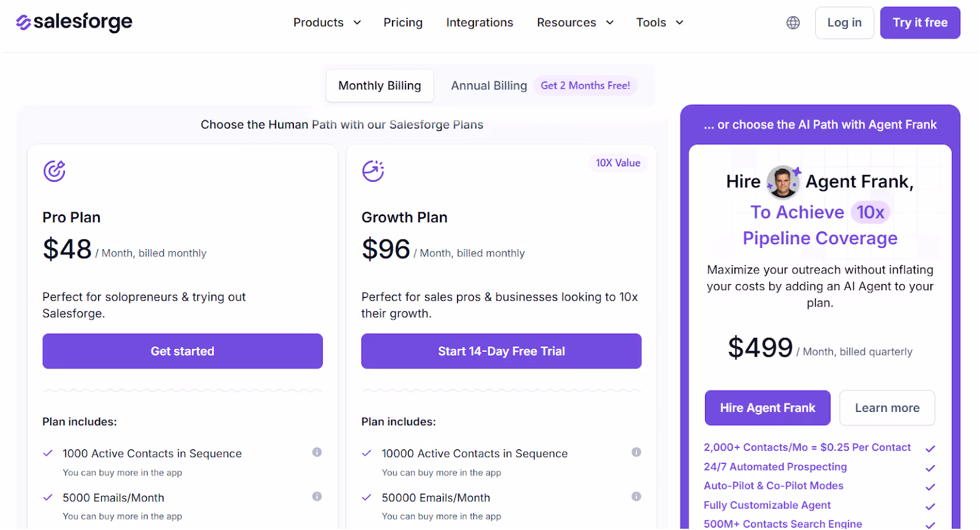Open the language globe icon
The height and width of the screenshot is (530, 980).
(793, 23)
